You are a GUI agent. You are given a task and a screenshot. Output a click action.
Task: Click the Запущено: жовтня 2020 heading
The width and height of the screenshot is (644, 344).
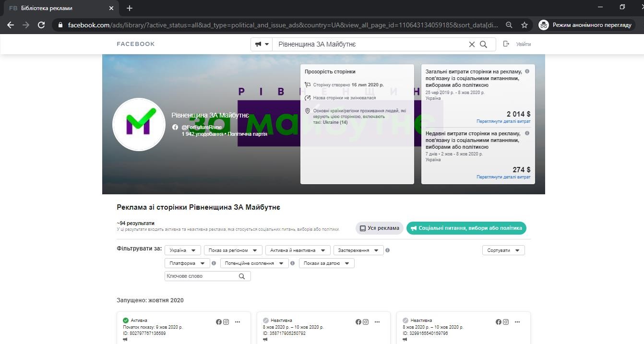(150, 300)
